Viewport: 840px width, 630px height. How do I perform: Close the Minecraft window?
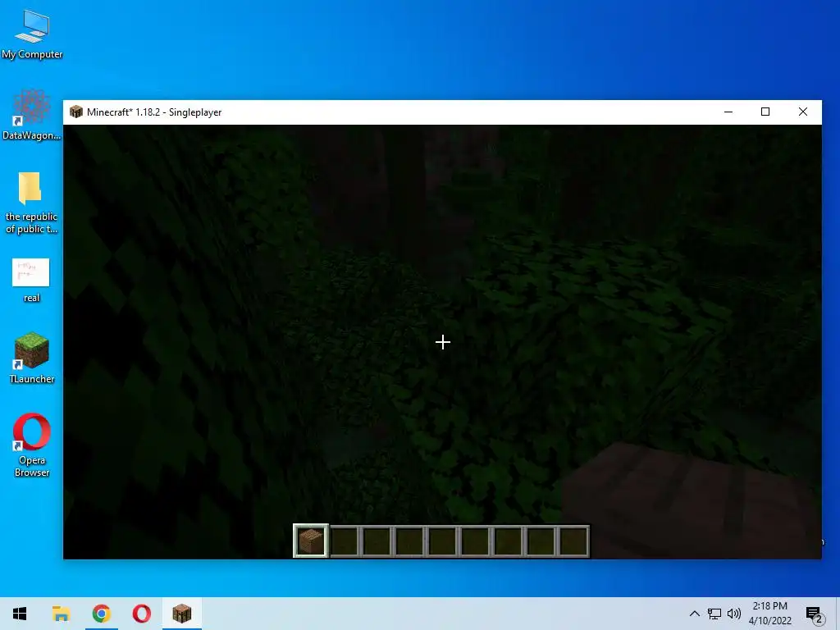click(802, 112)
